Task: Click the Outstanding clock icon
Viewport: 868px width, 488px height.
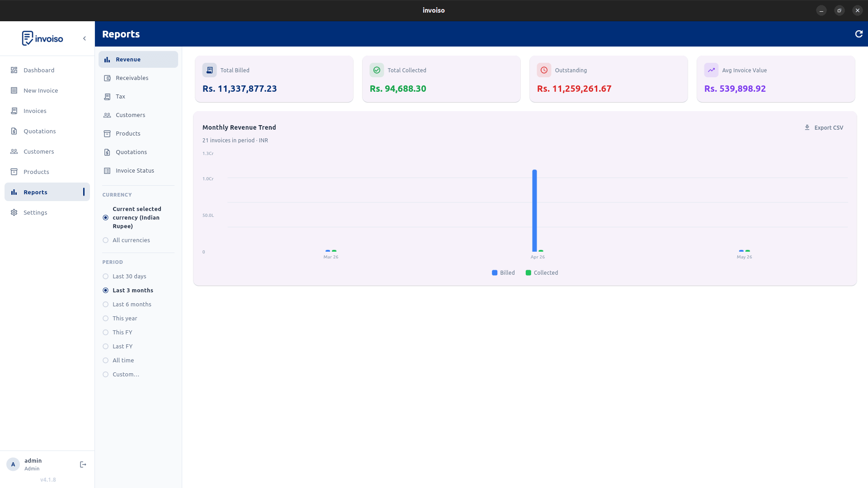Action: click(x=544, y=70)
